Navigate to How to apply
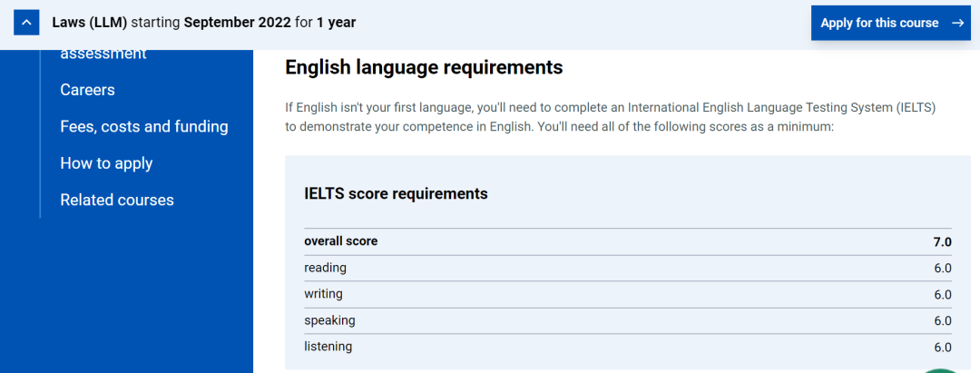 click(106, 163)
